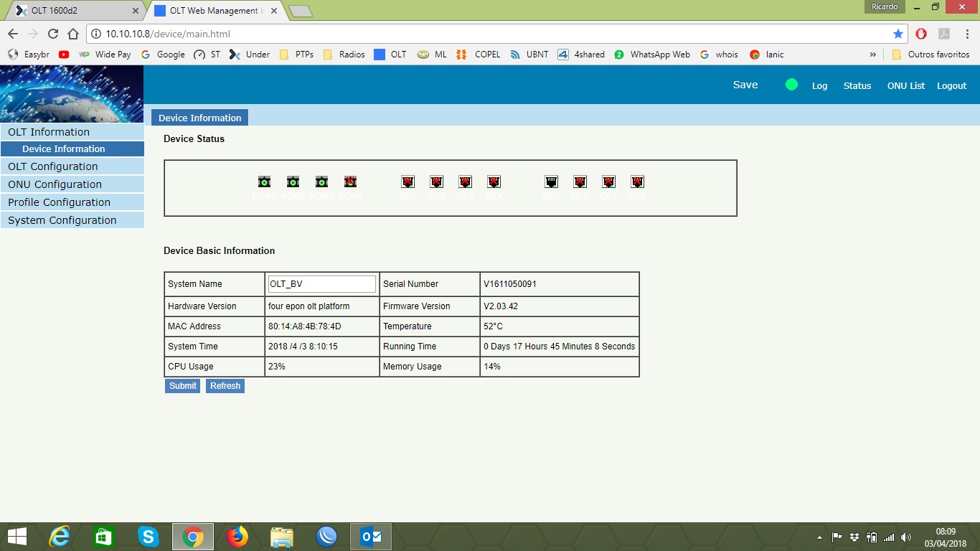
Task: Click the GE8 port icon
Action: tap(637, 182)
